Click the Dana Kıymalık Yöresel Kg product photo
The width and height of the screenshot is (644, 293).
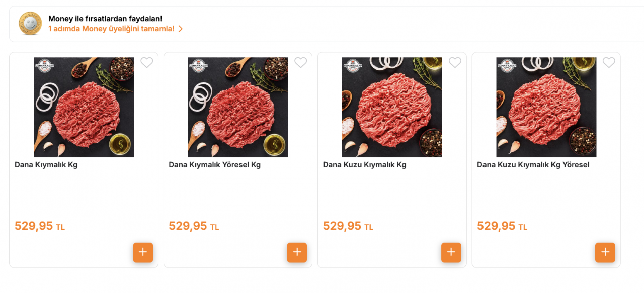[x=237, y=107]
